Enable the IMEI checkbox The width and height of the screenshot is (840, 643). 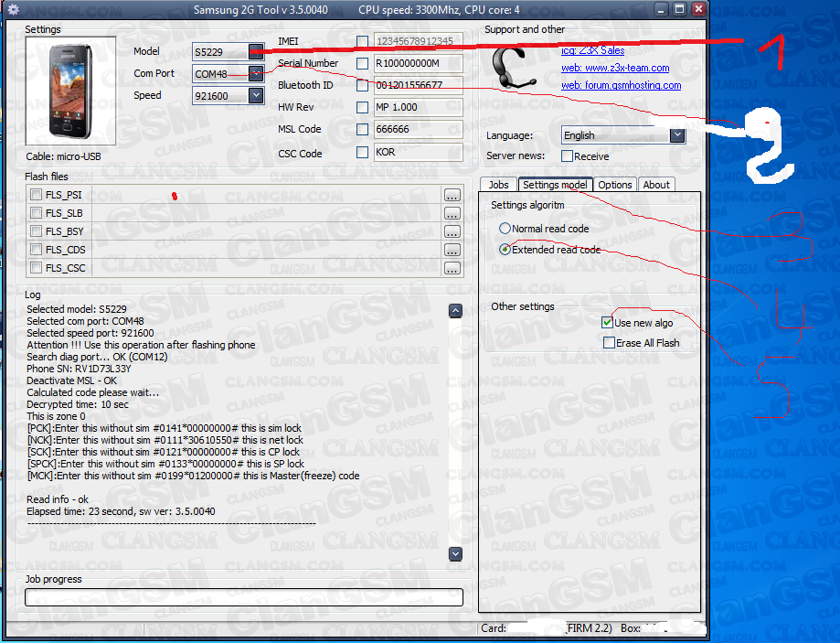[363, 41]
